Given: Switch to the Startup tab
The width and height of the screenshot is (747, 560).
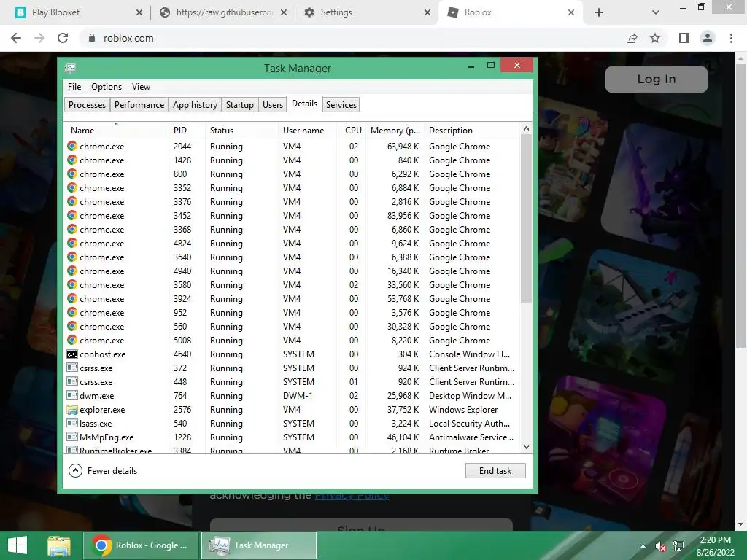Looking at the screenshot, I should point(239,105).
